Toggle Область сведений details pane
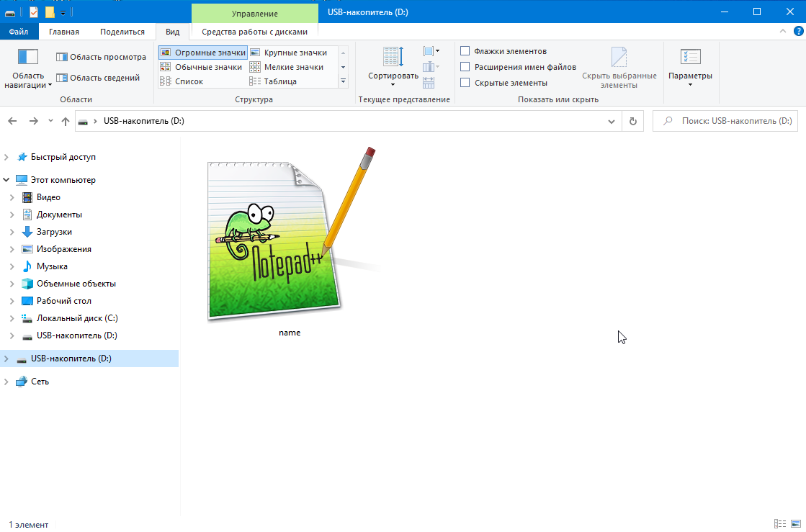806x532 pixels. pos(98,78)
